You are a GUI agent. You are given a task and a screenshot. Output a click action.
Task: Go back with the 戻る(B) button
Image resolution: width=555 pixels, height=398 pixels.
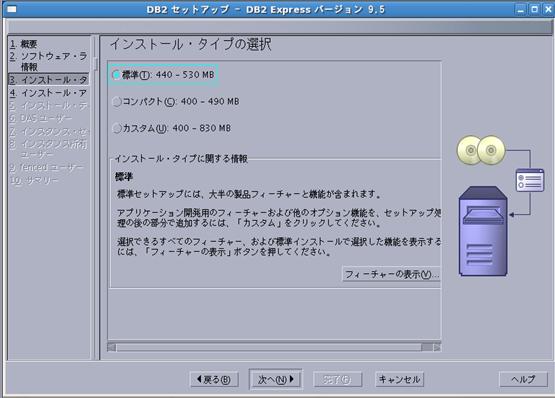coord(214,380)
